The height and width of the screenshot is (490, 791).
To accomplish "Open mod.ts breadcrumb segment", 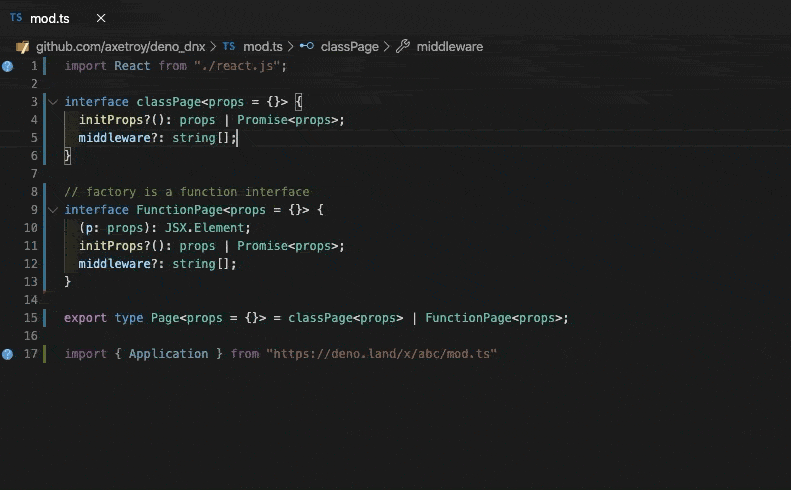I will 263,47.
